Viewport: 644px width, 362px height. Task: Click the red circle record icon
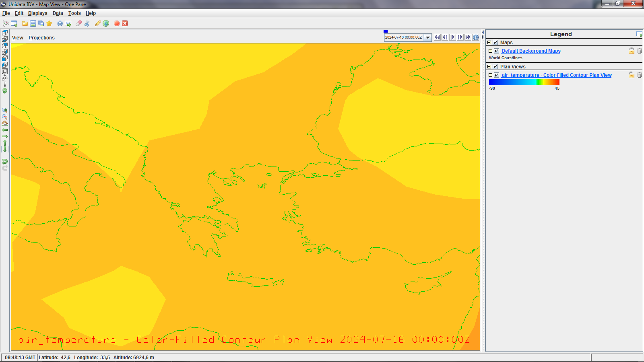pyautogui.click(x=117, y=23)
